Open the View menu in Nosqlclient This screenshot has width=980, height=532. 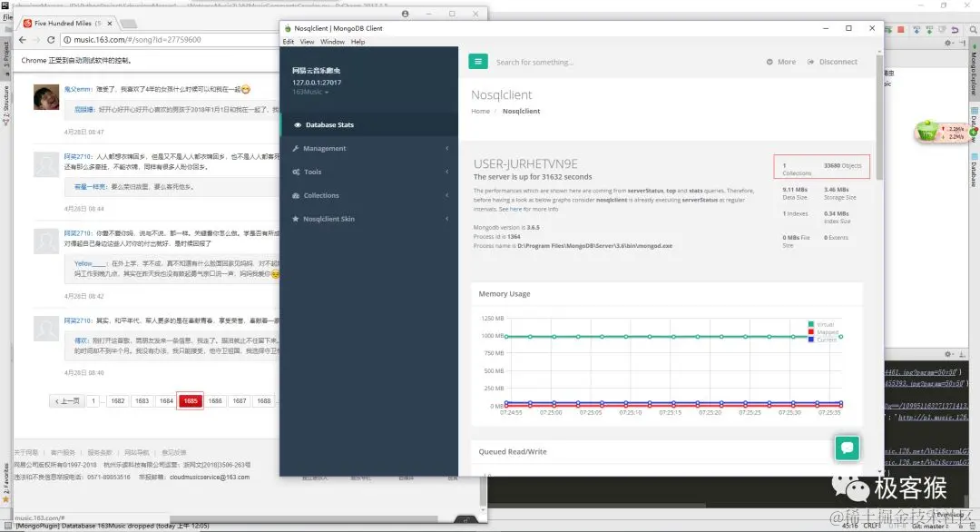pos(307,42)
